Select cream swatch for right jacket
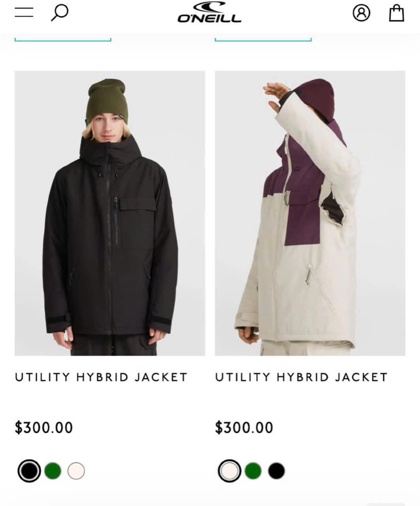The image size is (420, 506). click(x=230, y=471)
